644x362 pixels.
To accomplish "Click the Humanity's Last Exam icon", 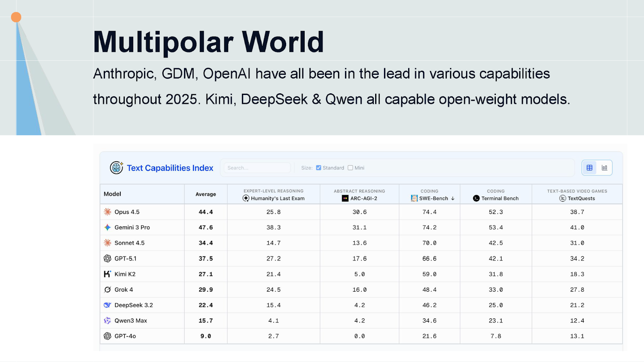I will coord(246,198).
